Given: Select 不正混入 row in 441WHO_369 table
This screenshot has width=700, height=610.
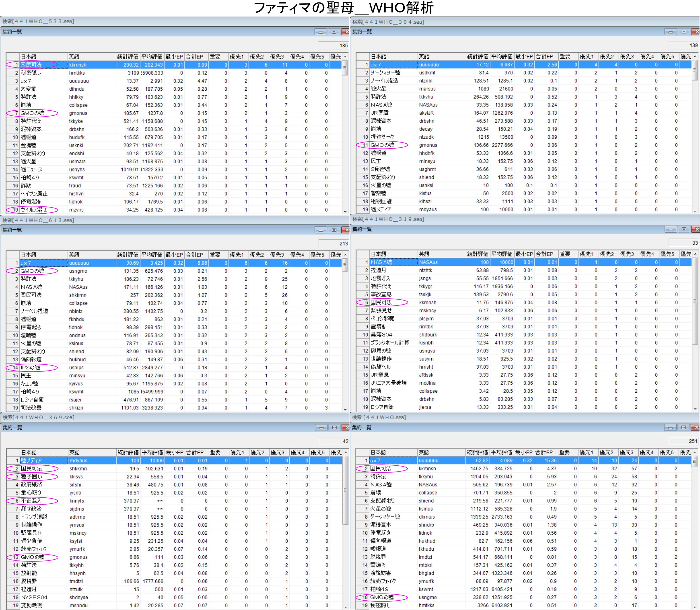Looking at the screenshot, I should click(x=31, y=501).
